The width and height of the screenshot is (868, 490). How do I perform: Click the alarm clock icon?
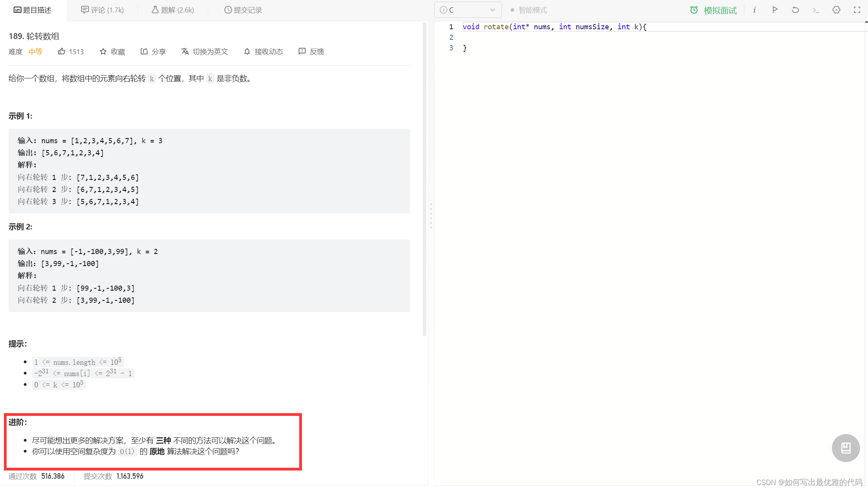pyautogui.click(x=694, y=10)
